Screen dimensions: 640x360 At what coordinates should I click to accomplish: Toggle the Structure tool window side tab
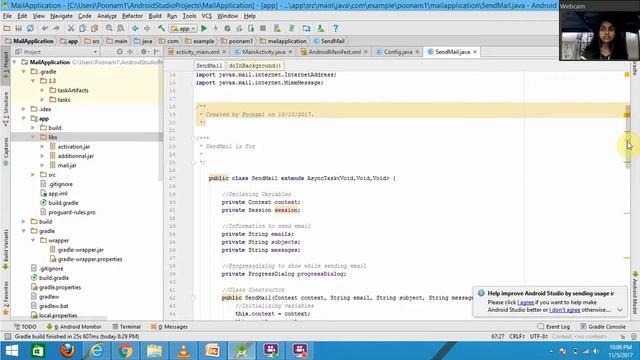click(6, 109)
